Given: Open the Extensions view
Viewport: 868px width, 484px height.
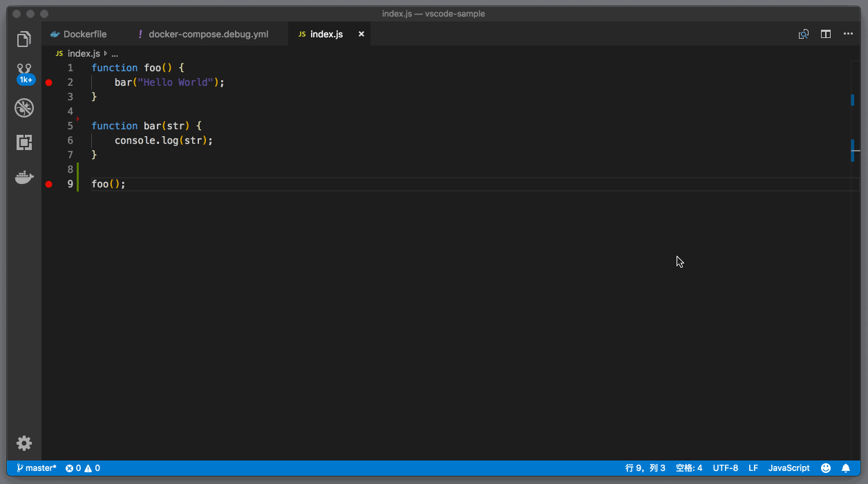Looking at the screenshot, I should pyautogui.click(x=24, y=142).
